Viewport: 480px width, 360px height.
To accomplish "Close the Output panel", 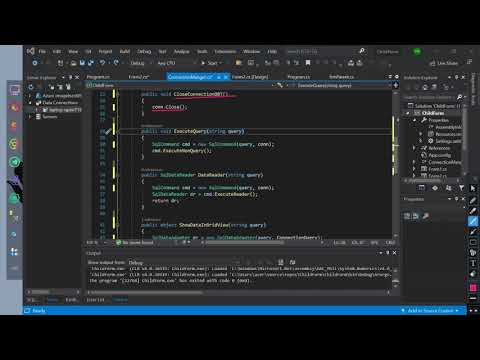I will click(x=394, y=253).
